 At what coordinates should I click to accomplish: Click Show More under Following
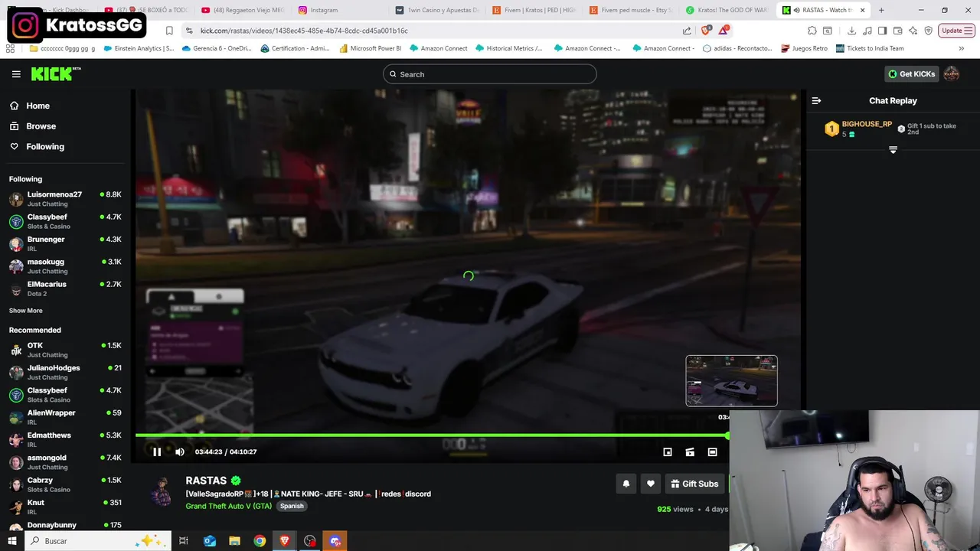(x=25, y=311)
